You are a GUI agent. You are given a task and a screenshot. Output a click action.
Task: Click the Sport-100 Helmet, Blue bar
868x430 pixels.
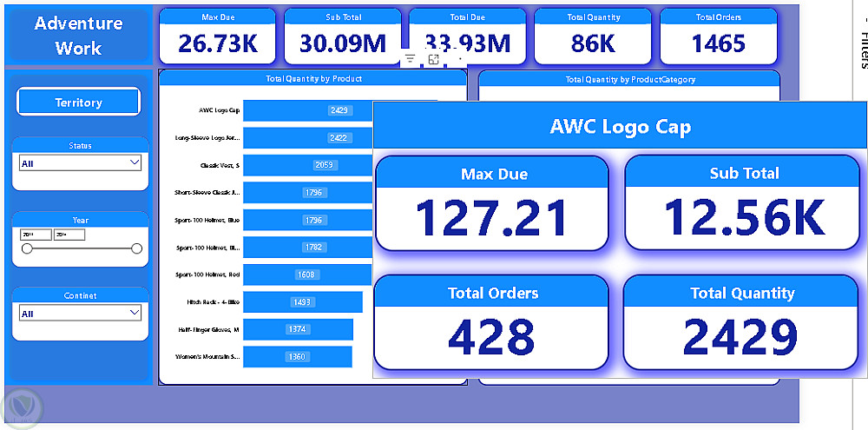click(x=308, y=220)
